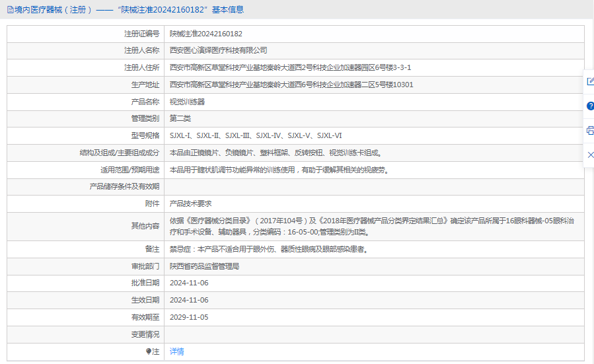
Task: Click the 有效期至 date 2029-11-05
Action: (x=188, y=317)
